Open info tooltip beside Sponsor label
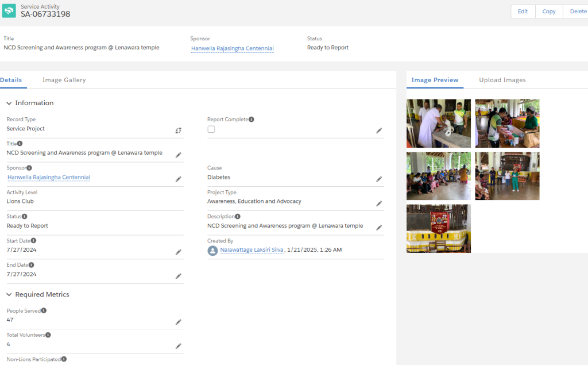The width and height of the screenshot is (588, 365). (29, 168)
